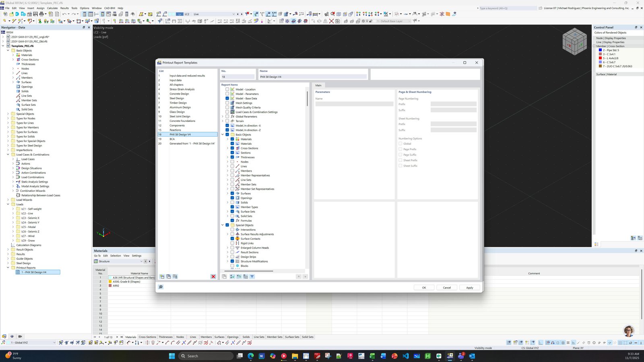Collapse the Special Objects report group
The image size is (644, 362).
[x=223, y=225]
